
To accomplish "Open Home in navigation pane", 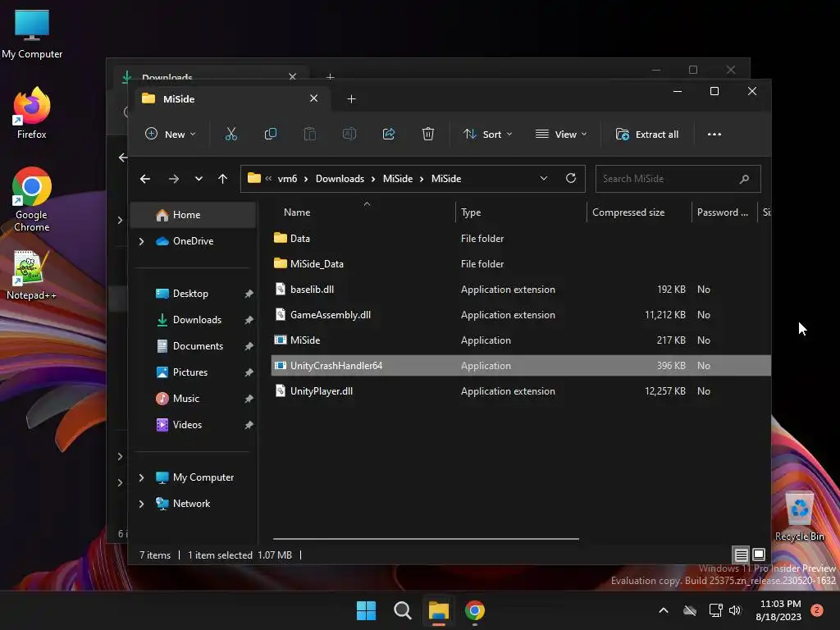I will [x=194, y=215].
